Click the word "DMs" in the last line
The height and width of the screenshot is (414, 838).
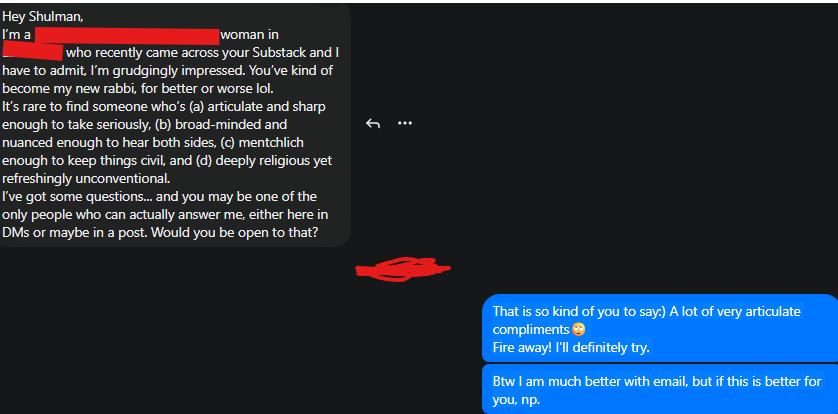[x=14, y=232]
